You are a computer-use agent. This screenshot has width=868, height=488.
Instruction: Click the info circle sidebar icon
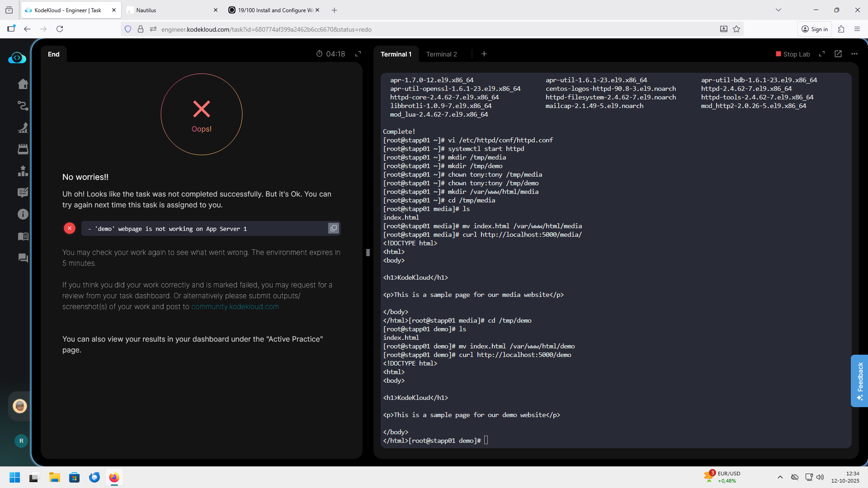[x=23, y=214]
